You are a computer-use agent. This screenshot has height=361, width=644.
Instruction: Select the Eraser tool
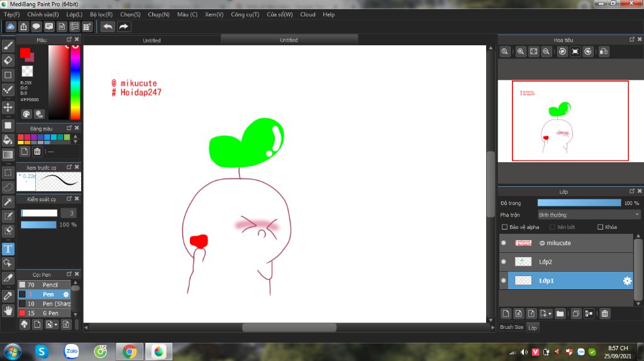(8, 60)
